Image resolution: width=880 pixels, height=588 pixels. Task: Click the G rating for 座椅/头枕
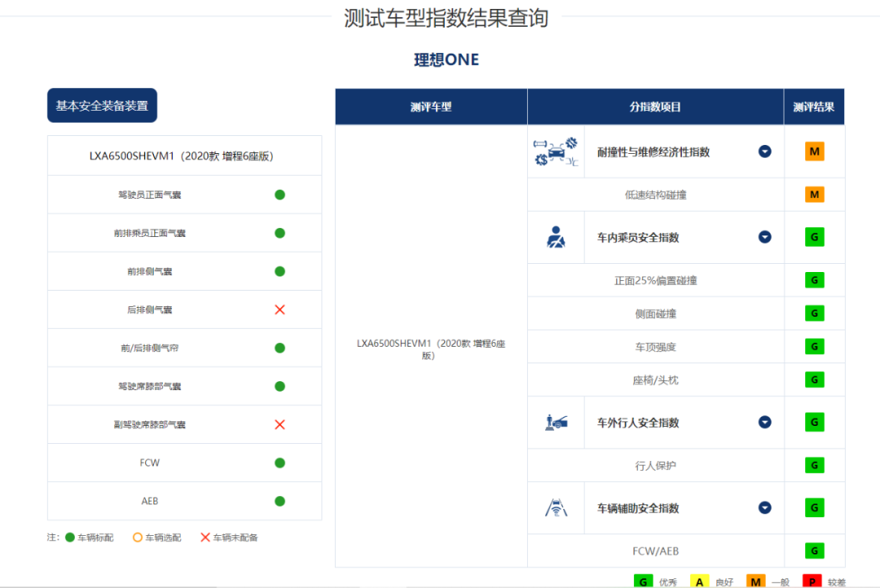tap(814, 380)
